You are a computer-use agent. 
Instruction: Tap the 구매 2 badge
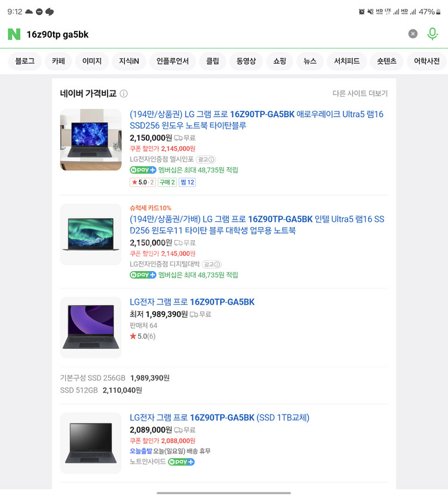167,182
